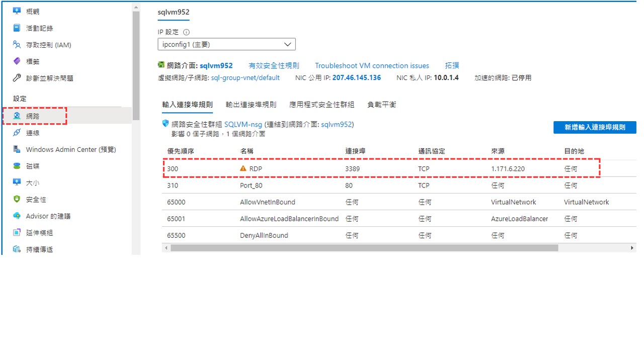Click the priority 310 cell
Viewport: 644px width, 362px height.
173,186
